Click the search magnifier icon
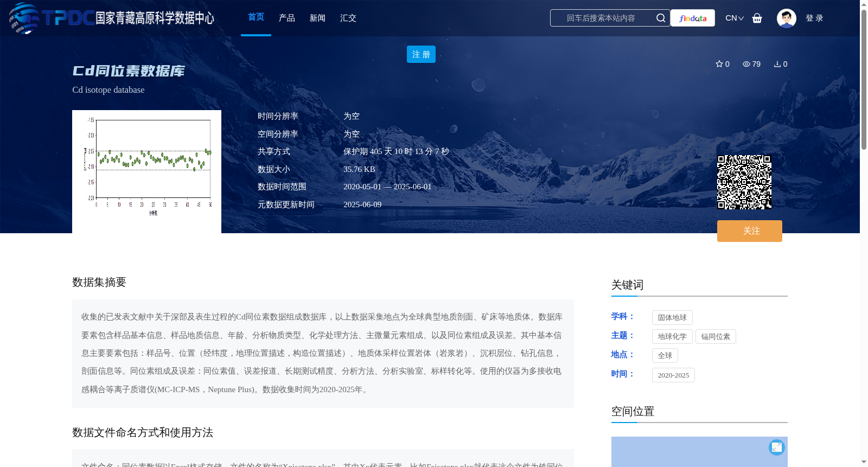This screenshot has width=868, height=467. (660, 18)
